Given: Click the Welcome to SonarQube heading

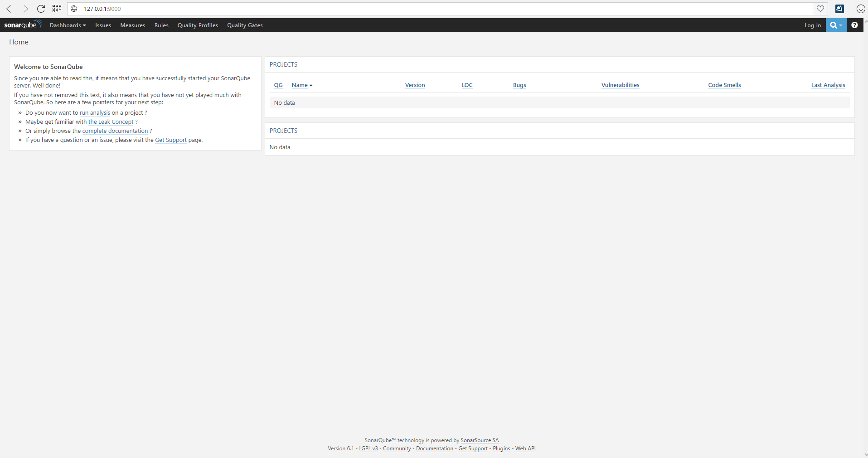Looking at the screenshot, I should pyautogui.click(x=48, y=67).
